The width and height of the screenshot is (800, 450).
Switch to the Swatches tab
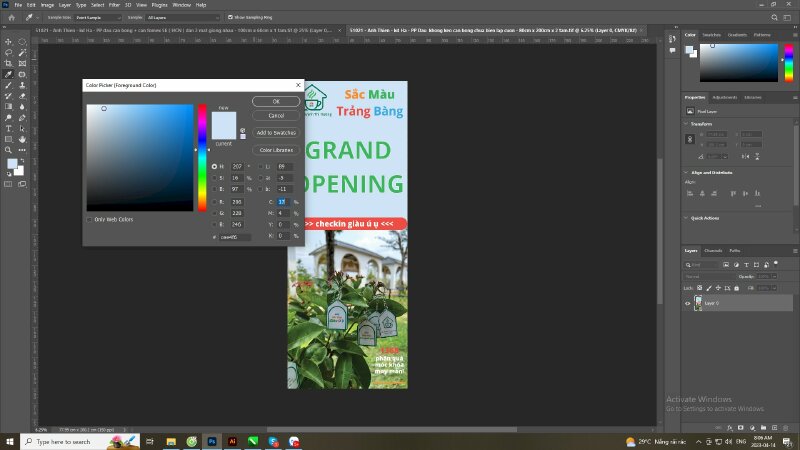tap(712, 35)
